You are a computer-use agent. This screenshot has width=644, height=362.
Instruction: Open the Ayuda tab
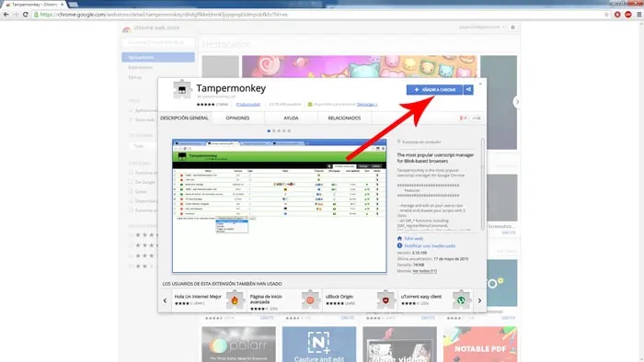coord(291,119)
